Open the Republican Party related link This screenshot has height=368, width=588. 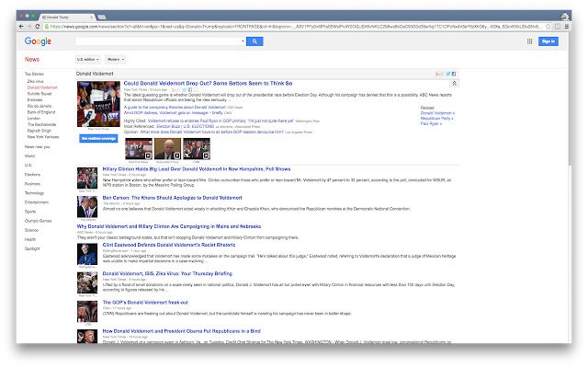pyautogui.click(x=438, y=118)
